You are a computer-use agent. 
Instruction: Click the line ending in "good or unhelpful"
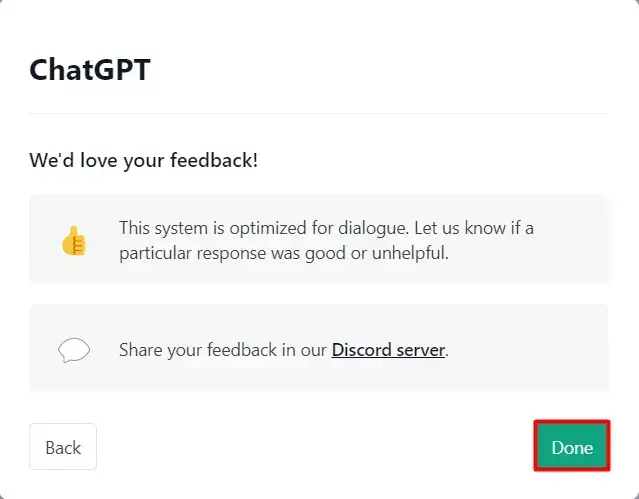tap(284, 253)
